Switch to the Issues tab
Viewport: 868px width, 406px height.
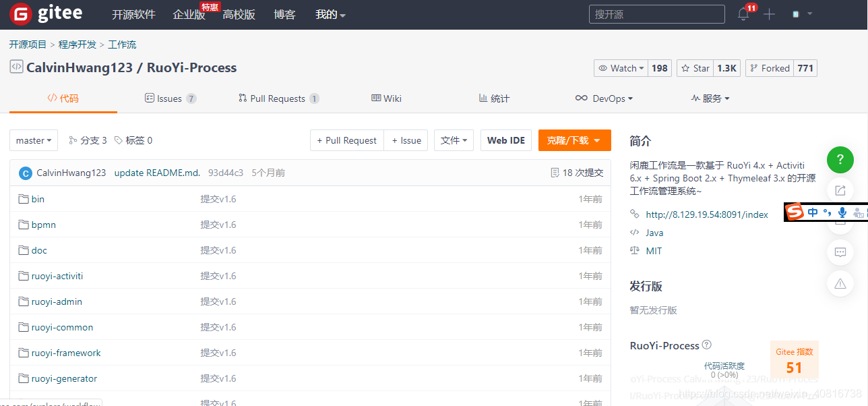(x=170, y=98)
